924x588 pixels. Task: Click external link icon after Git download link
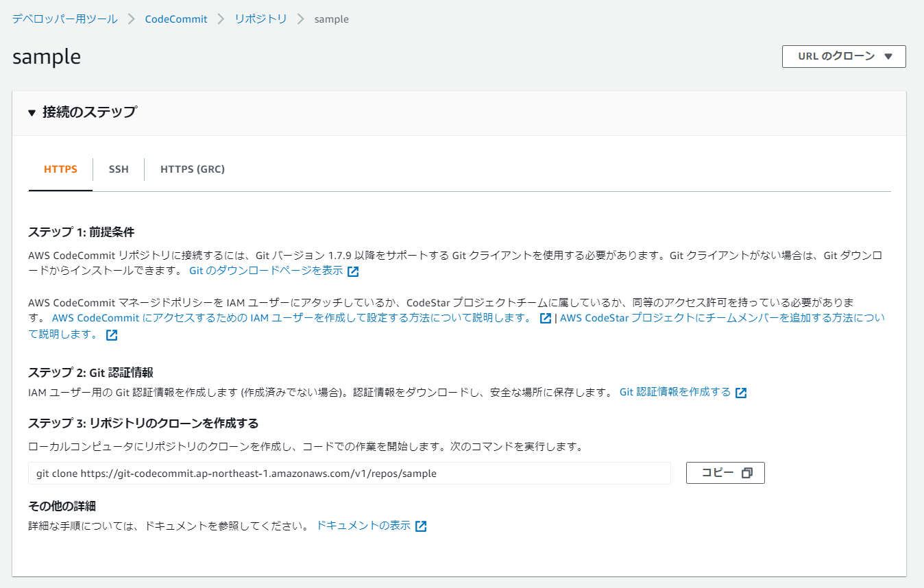[353, 271]
